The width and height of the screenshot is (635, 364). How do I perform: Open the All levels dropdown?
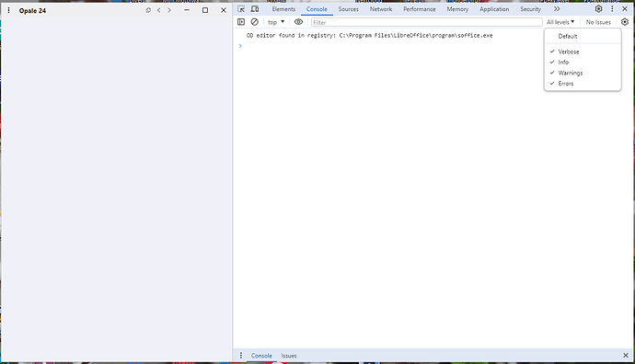click(x=560, y=22)
